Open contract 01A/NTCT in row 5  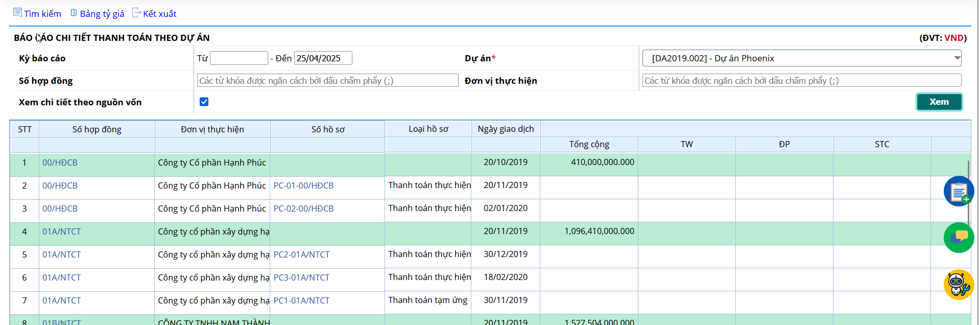tap(61, 254)
